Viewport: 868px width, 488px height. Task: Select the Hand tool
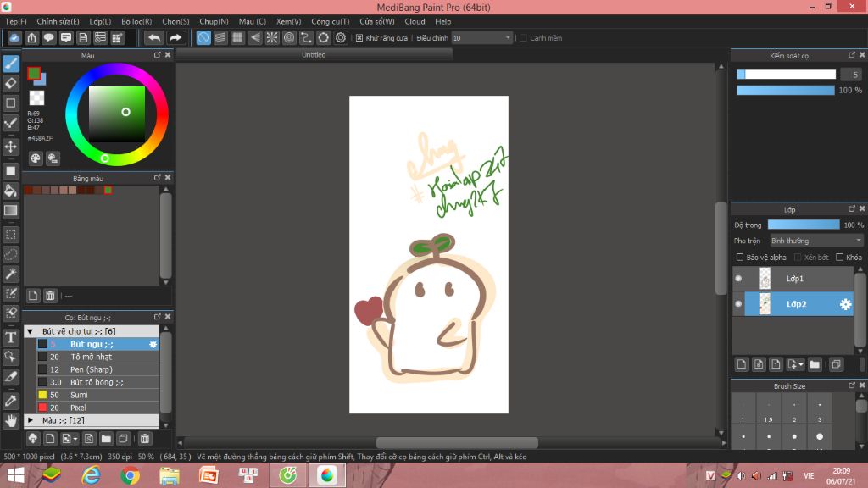point(10,420)
